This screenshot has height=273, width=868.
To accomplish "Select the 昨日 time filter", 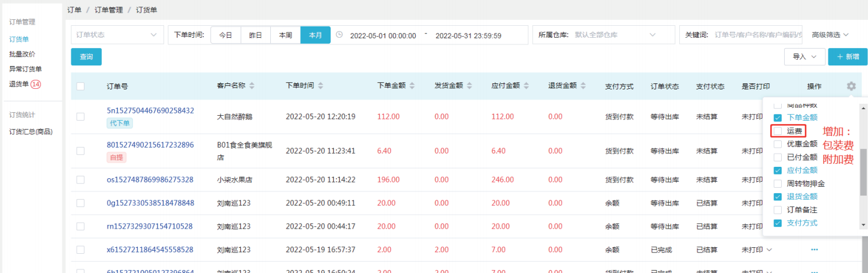I will coord(256,35).
